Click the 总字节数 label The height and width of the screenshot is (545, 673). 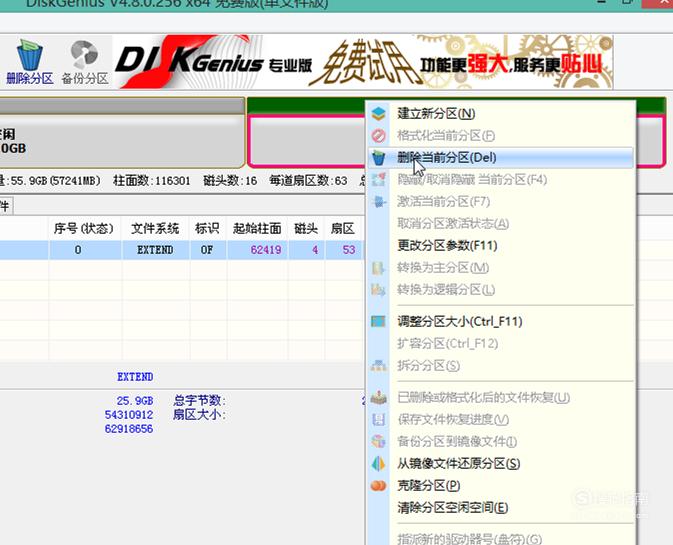tap(200, 401)
